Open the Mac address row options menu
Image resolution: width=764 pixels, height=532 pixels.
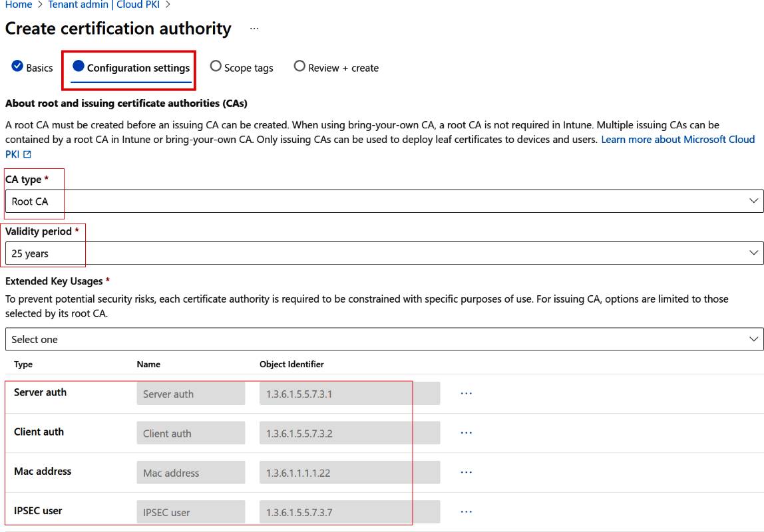tap(467, 472)
